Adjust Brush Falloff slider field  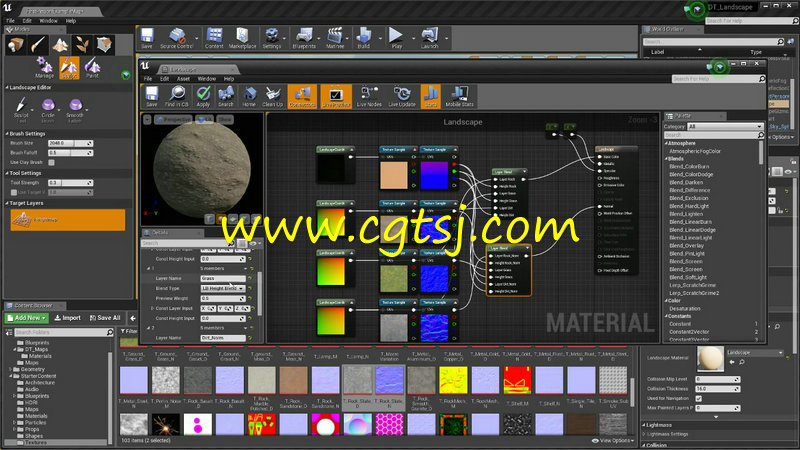coord(70,153)
